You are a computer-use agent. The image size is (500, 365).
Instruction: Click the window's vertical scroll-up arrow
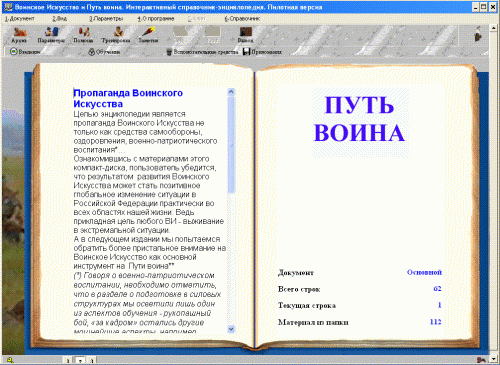pyautogui.click(x=494, y=28)
